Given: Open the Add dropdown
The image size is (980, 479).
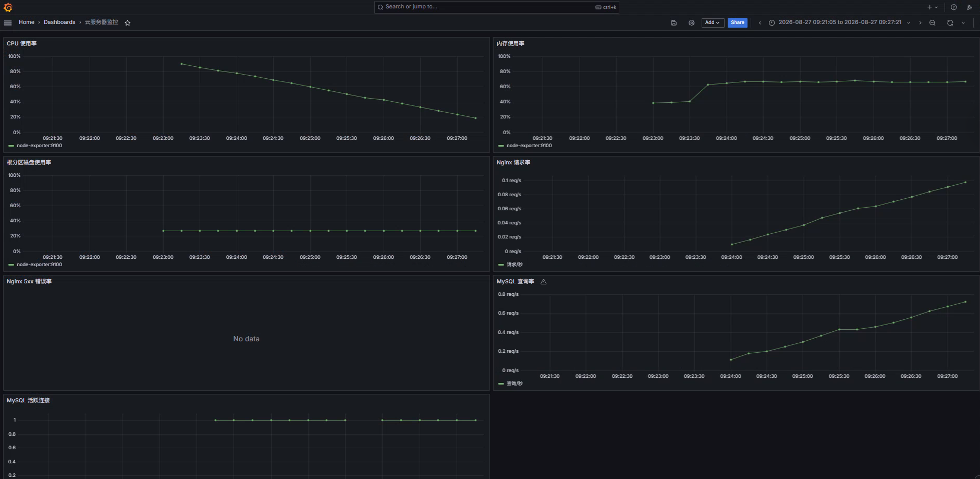Looking at the screenshot, I should tap(713, 23).
